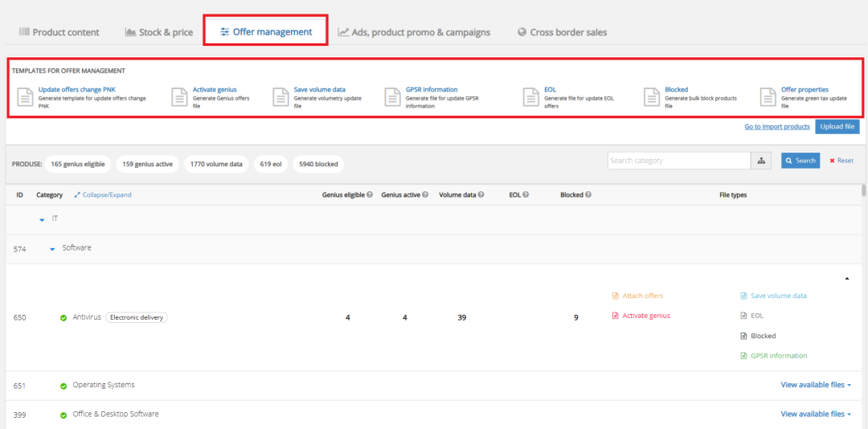This screenshot has height=429, width=868.
Task: Click the Offer properties template file icon
Action: (x=768, y=97)
